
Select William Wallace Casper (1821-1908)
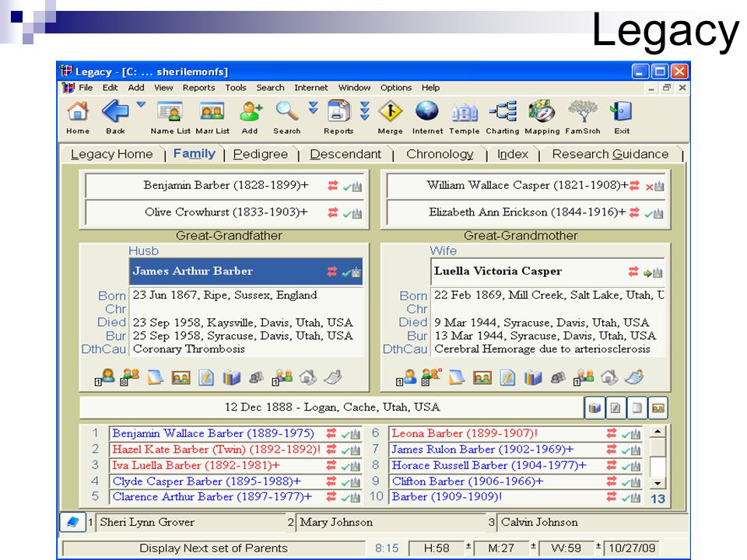(528, 185)
